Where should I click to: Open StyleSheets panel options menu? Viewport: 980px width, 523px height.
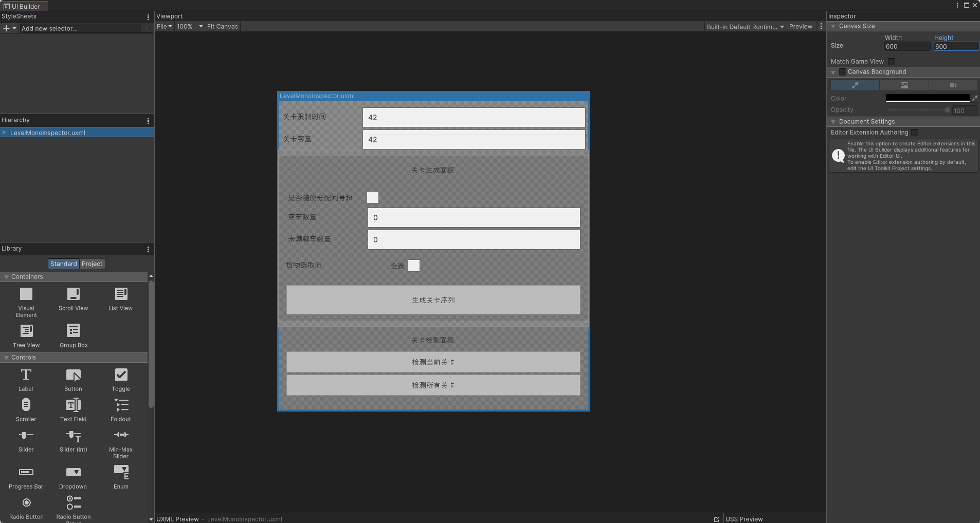tap(148, 17)
